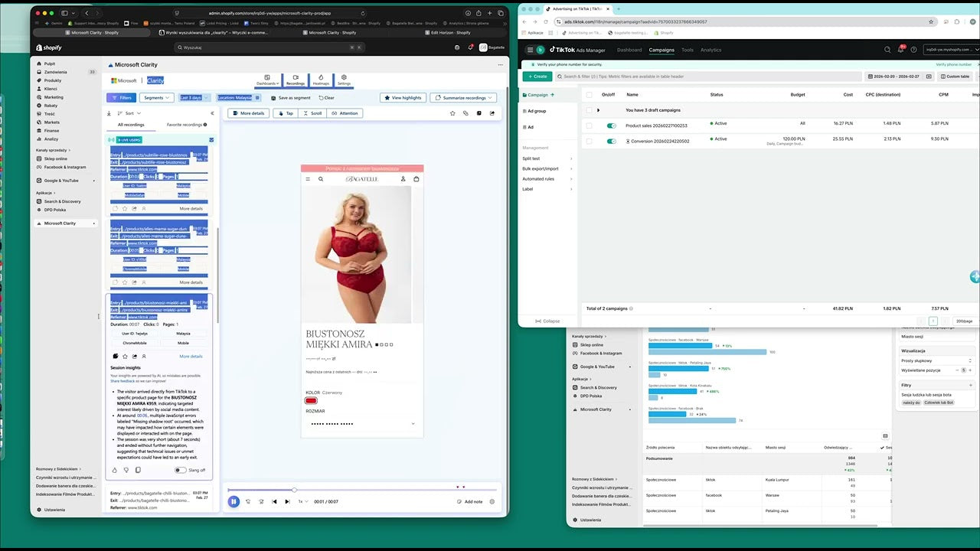This screenshot has height=551, width=980.
Task: Expand the draft campaigns row arrow
Action: (599, 110)
